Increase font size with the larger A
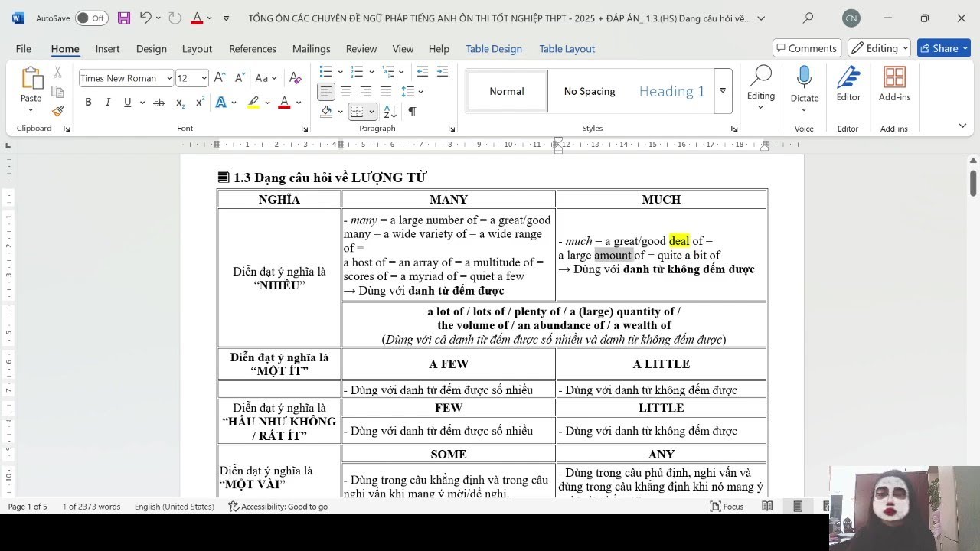This screenshot has width=980, height=551. [x=220, y=78]
